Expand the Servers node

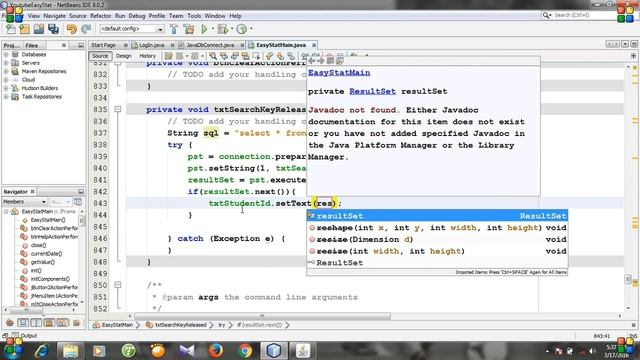click(x=6, y=63)
